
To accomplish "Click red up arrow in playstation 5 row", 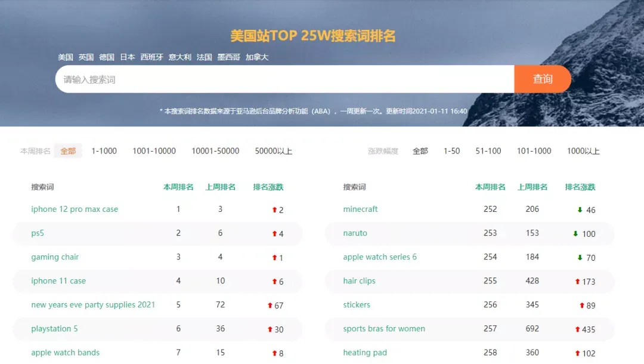I will pyautogui.click(x=270, y=329).
